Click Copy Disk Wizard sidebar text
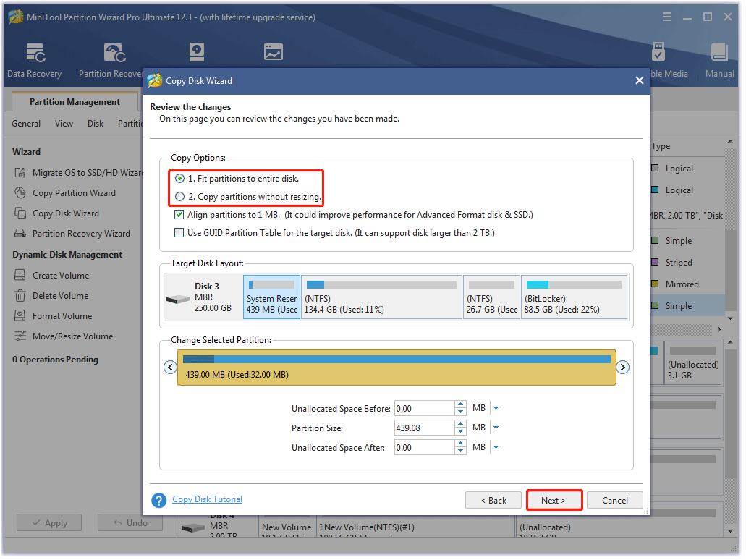Image resolution: width=746 pixels, height=560 pixels. tap(66, 213)
